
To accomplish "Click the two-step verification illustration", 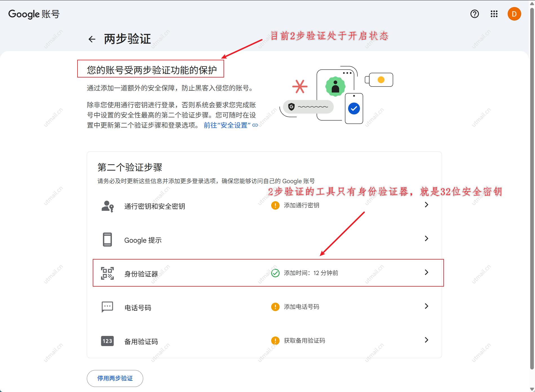I will (336, 95).
